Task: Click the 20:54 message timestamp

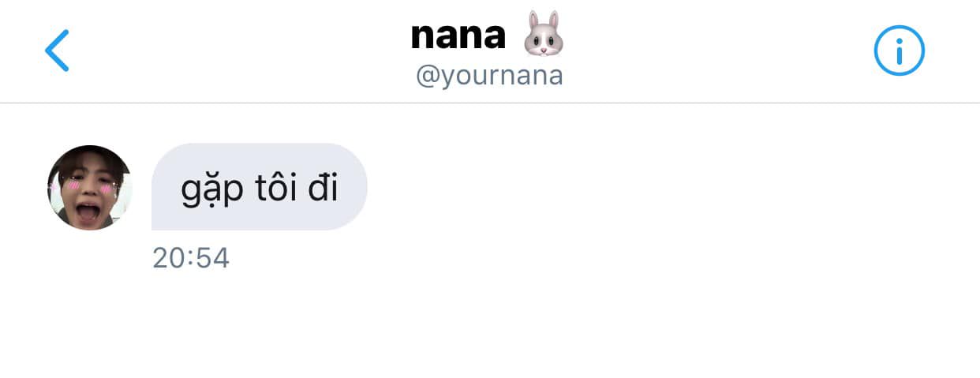Action: pyautogui.click(x=191, y=258)
